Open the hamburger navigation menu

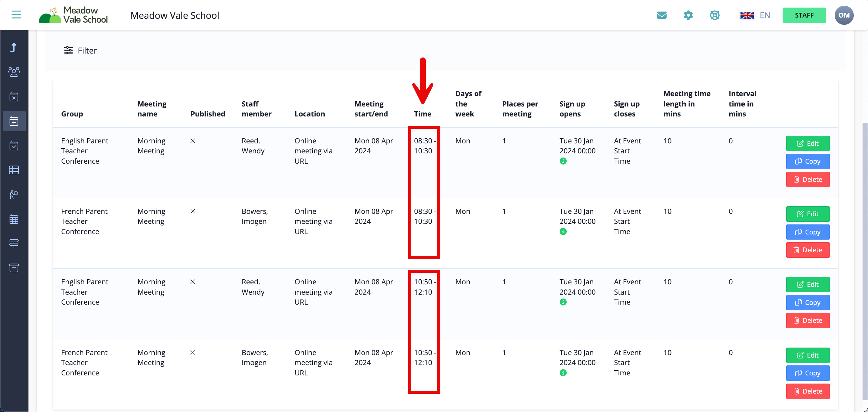coord(16,15)
